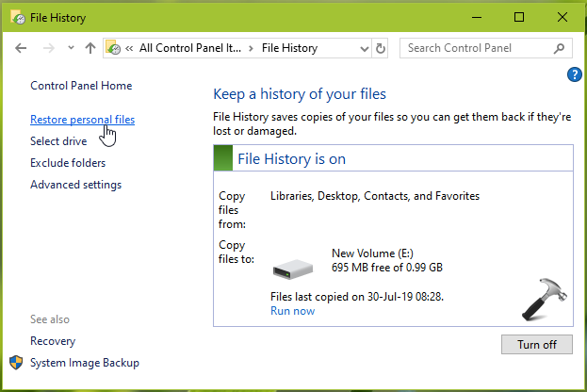Click the New Volume (E:) drive icon
Image resolution: width=587 pixels, height=392 pixels.
(293, 269)
